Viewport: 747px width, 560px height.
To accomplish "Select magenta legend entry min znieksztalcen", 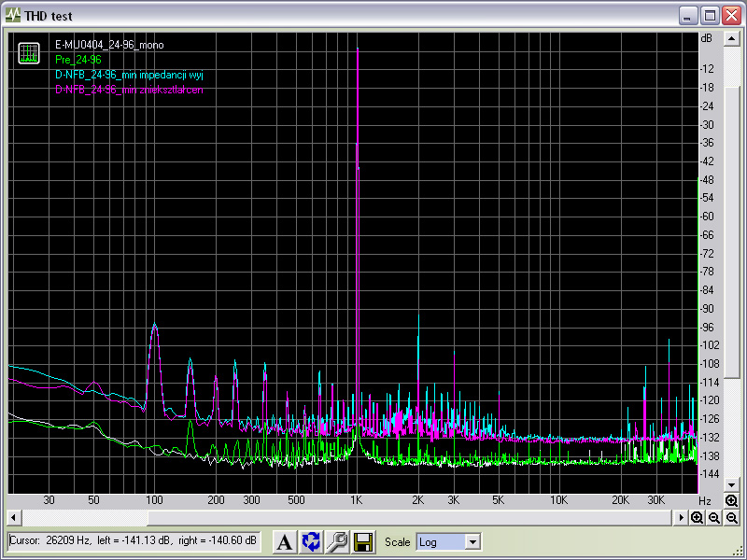I will point(129,90).
